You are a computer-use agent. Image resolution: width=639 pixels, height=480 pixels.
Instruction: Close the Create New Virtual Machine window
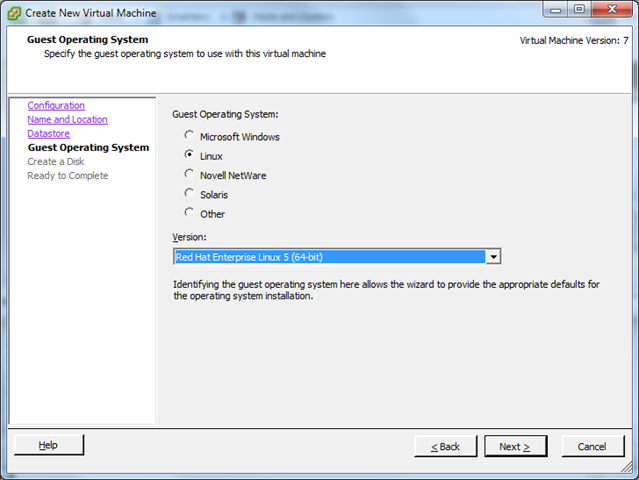(609, 9)
